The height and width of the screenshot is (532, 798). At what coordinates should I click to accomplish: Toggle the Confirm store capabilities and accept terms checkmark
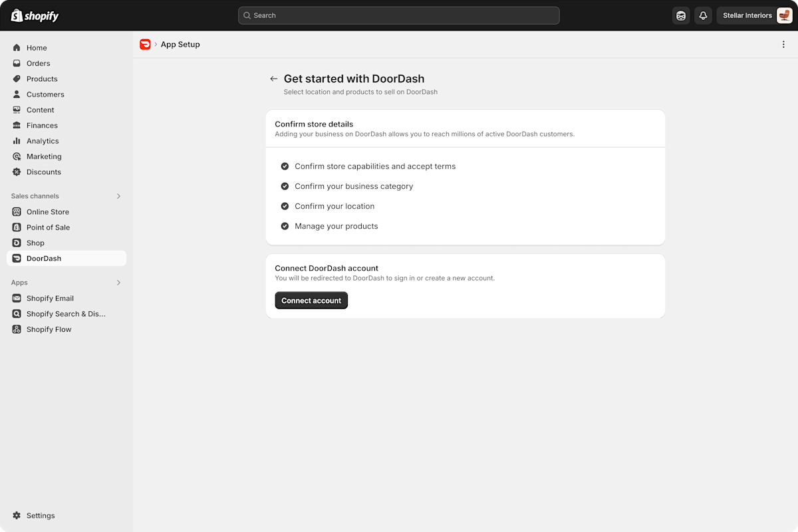tap(285, 166)
